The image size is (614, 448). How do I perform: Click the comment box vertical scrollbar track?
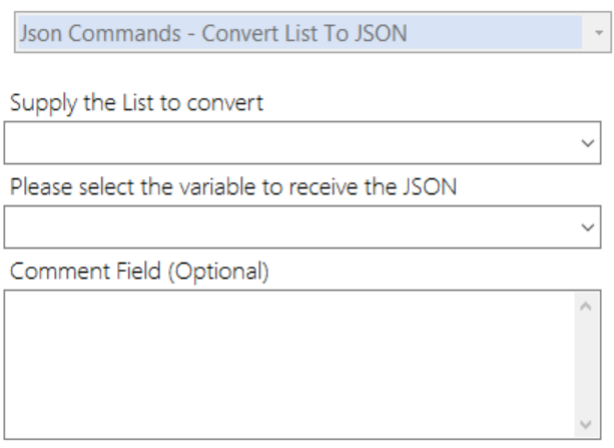[x=588, y=364]
